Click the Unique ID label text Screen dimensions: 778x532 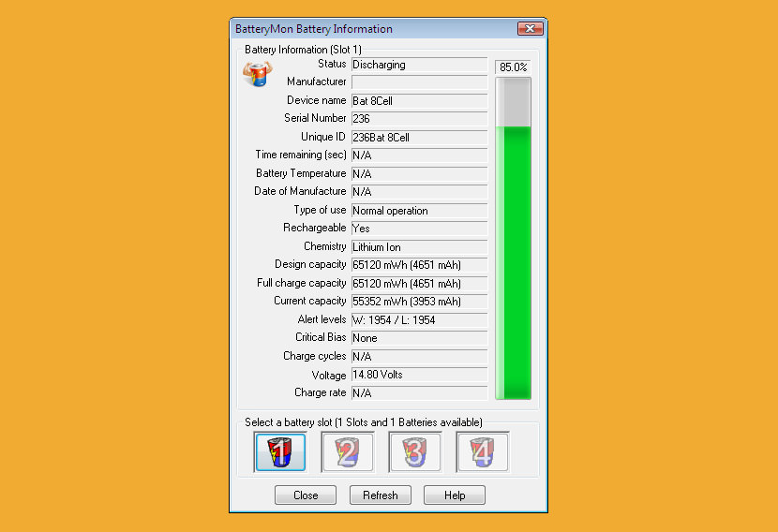323,137
